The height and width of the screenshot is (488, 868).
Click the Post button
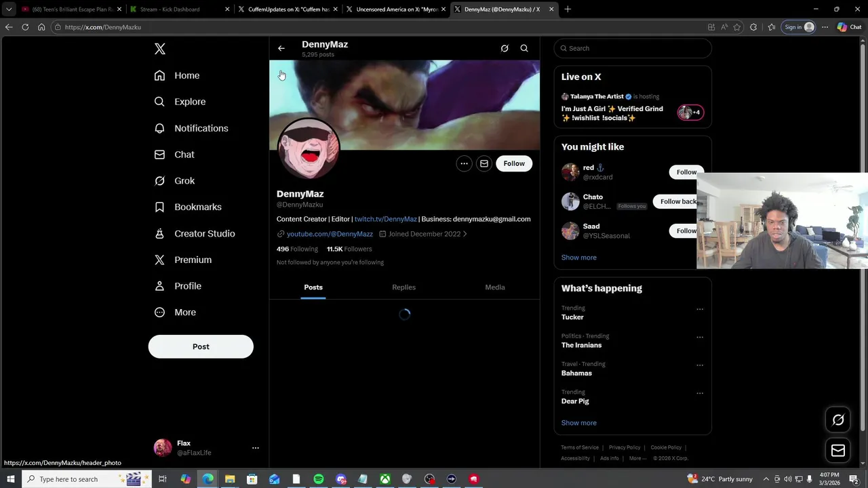click(x=201, y=346)
